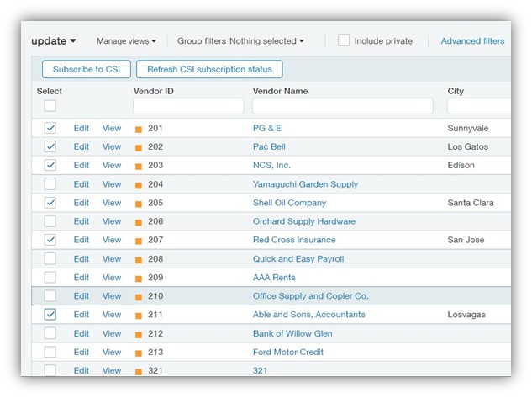Enable the Include private checkbox
The image size is (532, 398).
click(x=344, y=40)
